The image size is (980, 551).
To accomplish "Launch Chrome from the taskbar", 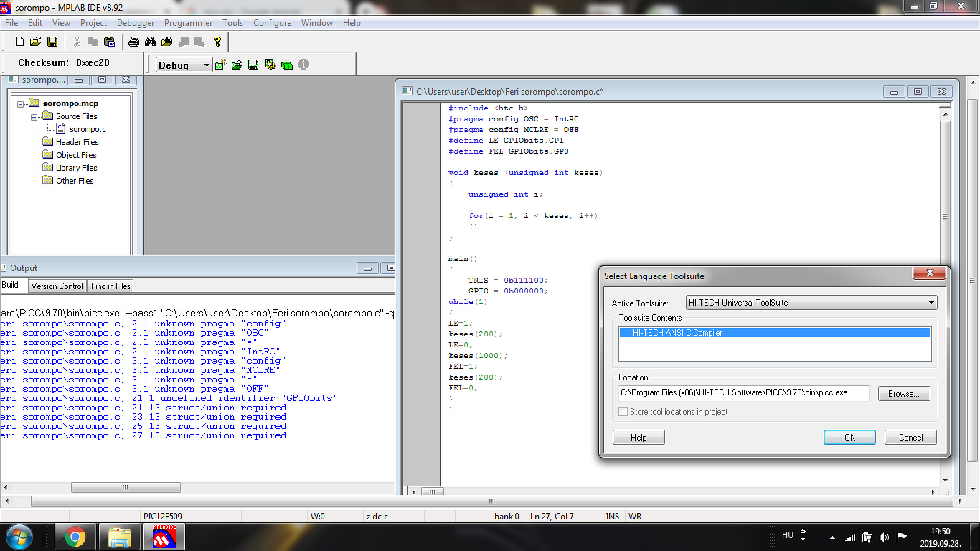I will point(75,537).
